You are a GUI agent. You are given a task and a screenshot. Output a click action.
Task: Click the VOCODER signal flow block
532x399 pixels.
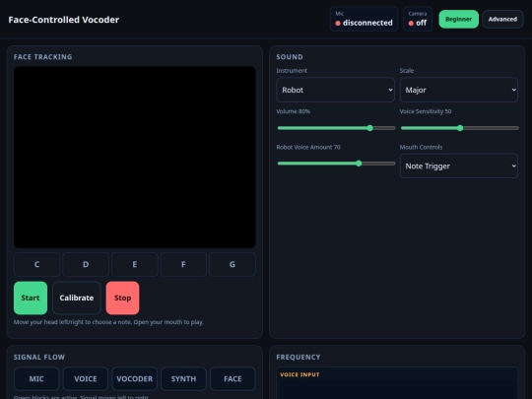pos(135,378)
